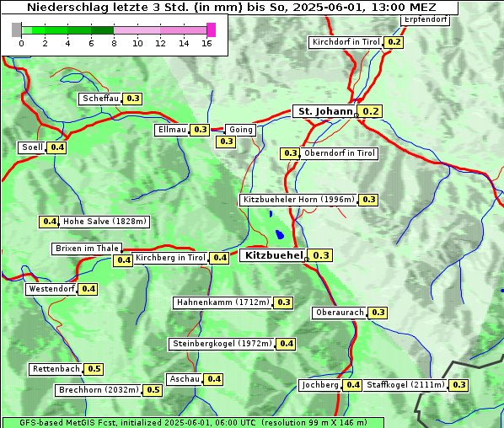
Task: Click the GFS-based MetGIS forecast footer text
Action: point(193,423)
